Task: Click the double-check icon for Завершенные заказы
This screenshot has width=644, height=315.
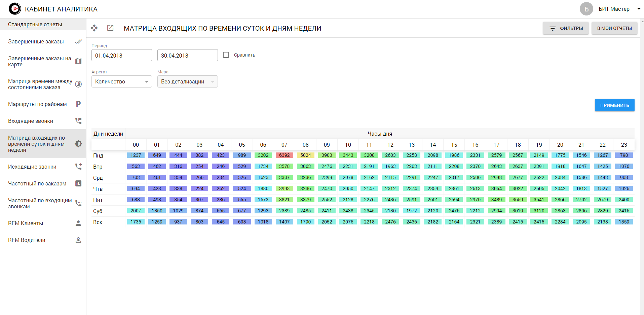Action: 78,42
